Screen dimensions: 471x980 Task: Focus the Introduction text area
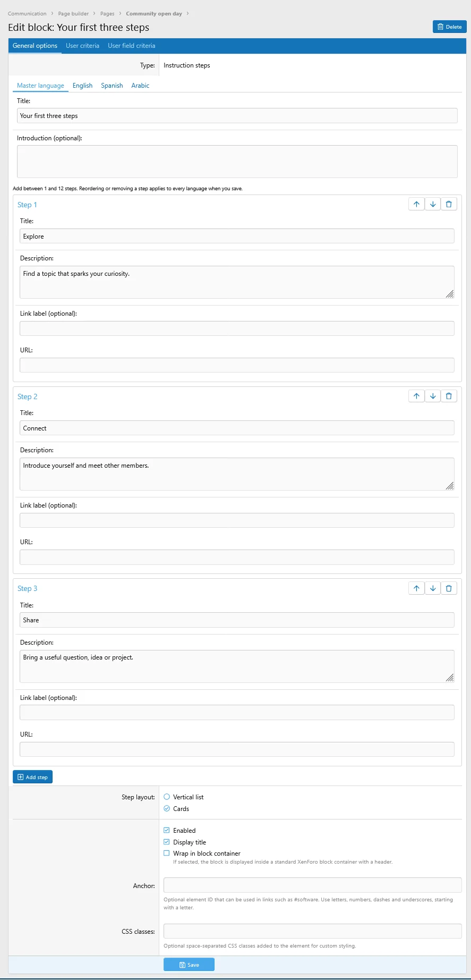[237, 162]
